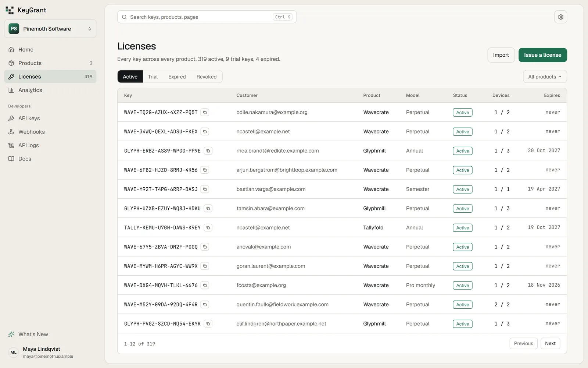Copy the key WAVE-DXG4-MQVH-TLKL-6676
Image resolution: width=588 pixels, height=368 pixels.
coord(205,285)
